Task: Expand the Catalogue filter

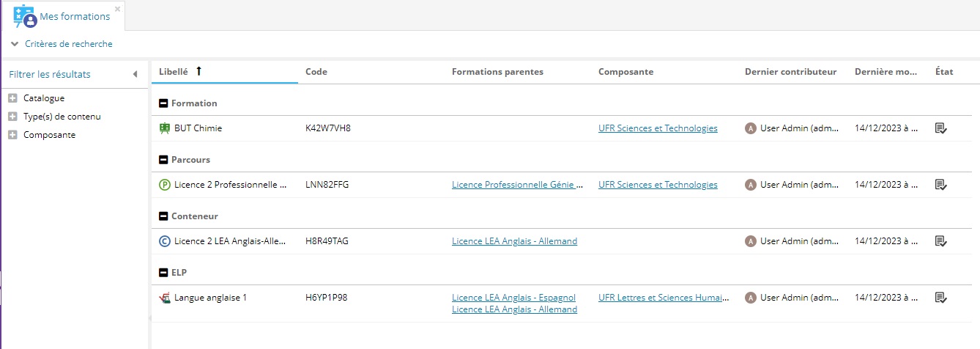Action: point(12,98)
